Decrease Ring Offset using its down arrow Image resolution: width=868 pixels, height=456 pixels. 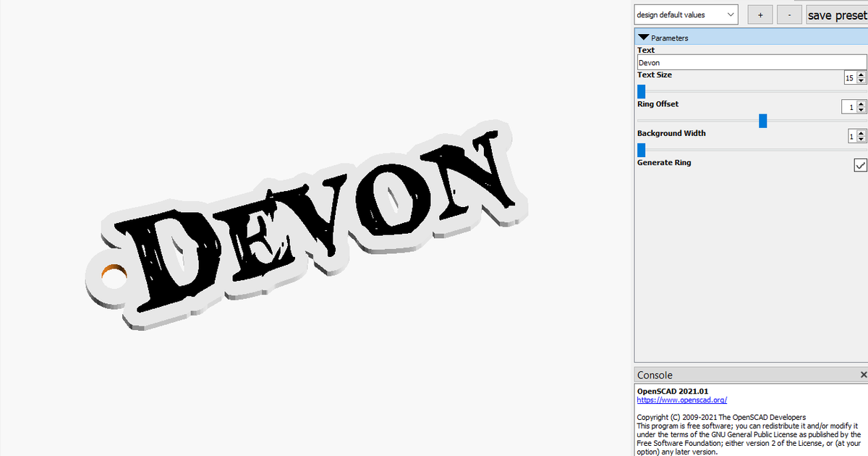click(862, 109)
